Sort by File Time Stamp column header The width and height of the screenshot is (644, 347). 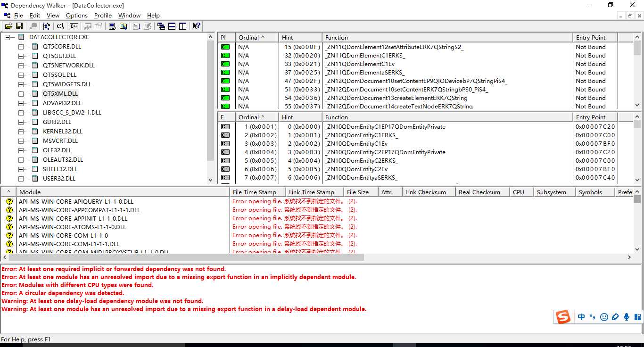pyautogui.click(x=257, y=192)
